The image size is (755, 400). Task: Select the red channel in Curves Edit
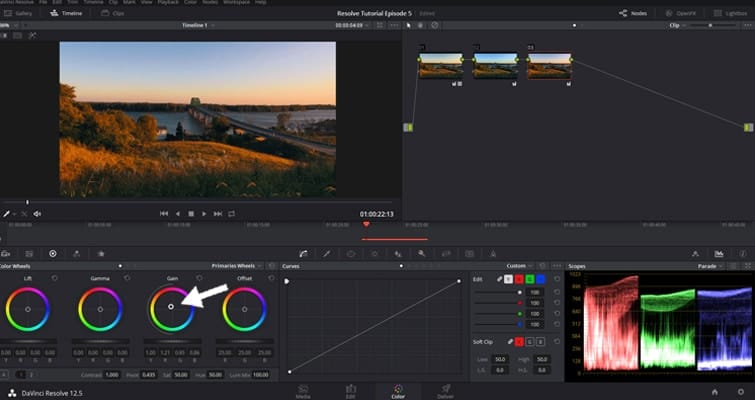click(x=519, y=279)
